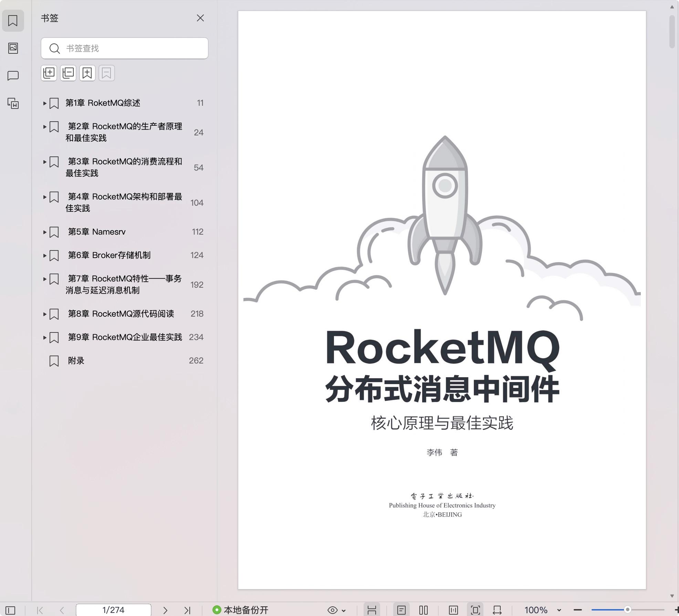Expand the 第5章 Namesrv bookmark

coord(45,232)
